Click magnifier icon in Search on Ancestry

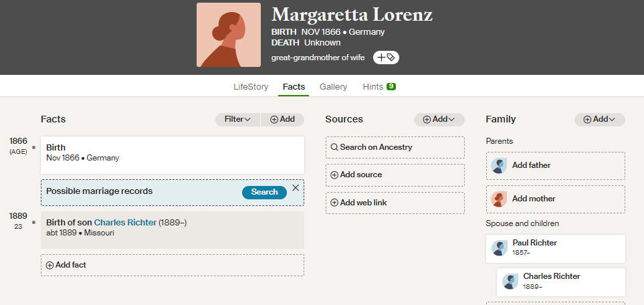pyautogui.click(x=334, y=147)
